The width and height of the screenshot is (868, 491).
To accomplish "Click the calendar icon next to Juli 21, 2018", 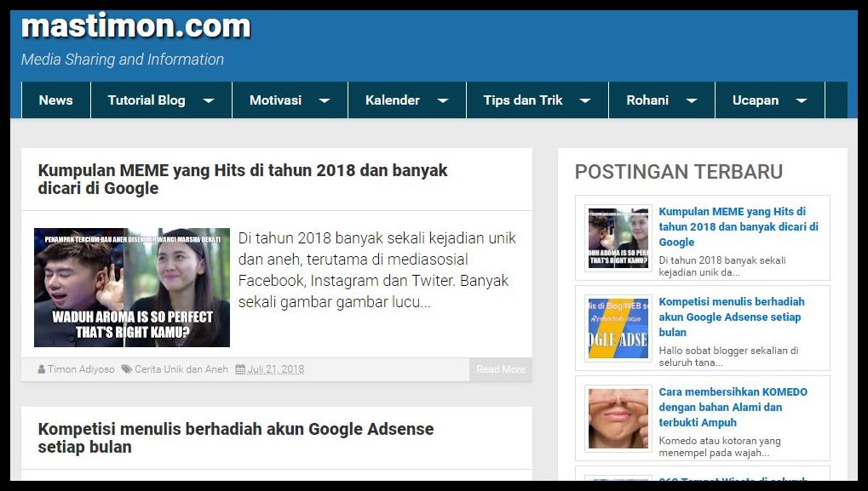I will 243,369.
